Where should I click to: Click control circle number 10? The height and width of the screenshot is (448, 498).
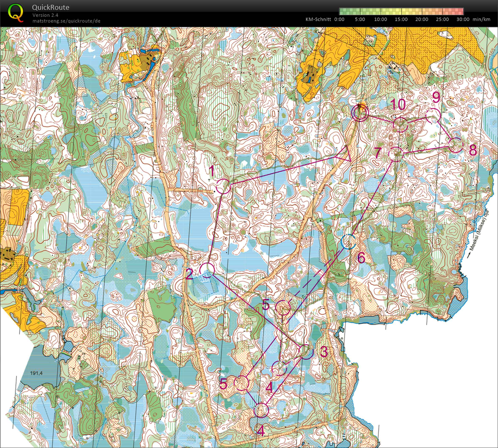tap(401, 124)
